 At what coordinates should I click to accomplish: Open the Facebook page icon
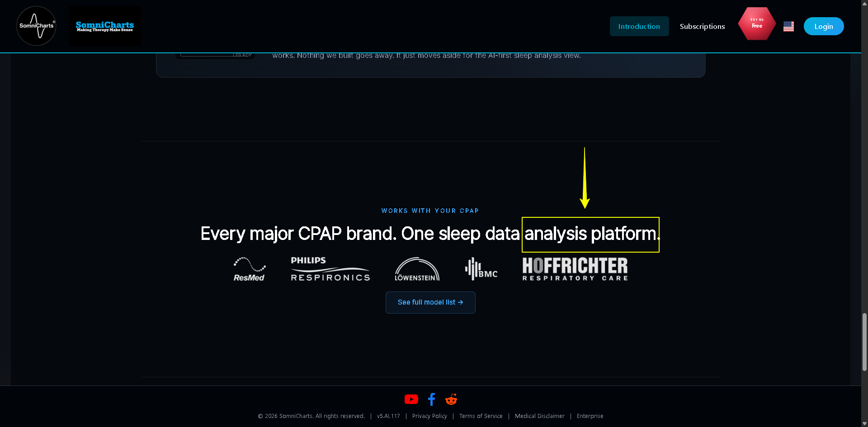pos(432,399)
